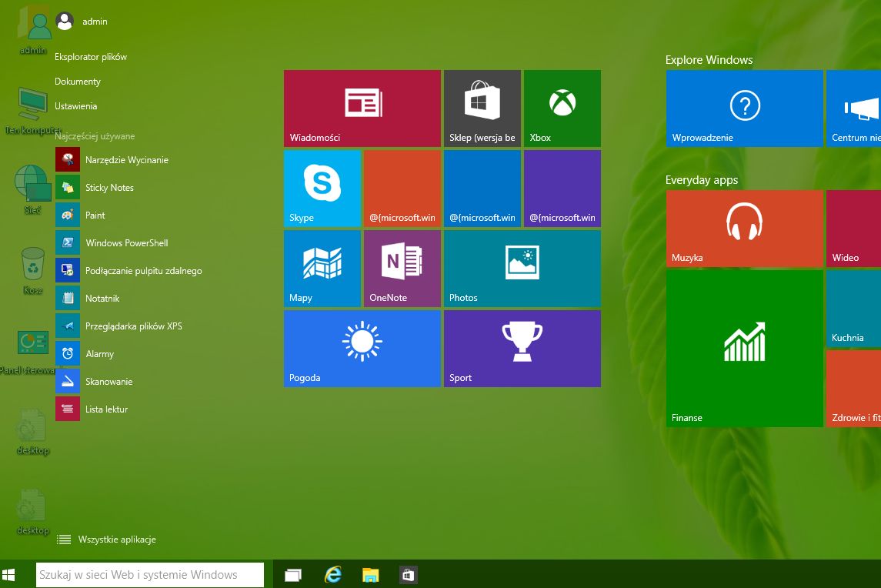Open the Wideo tile
Screen dimensions: 881x588
(x=853, y=229)
